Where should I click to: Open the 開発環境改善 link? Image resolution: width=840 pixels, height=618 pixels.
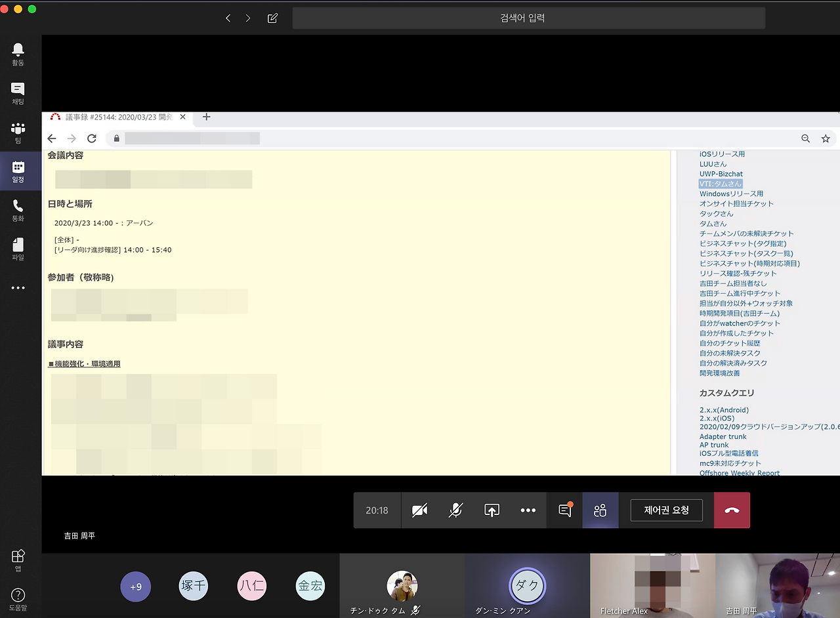tap(719, 373)
